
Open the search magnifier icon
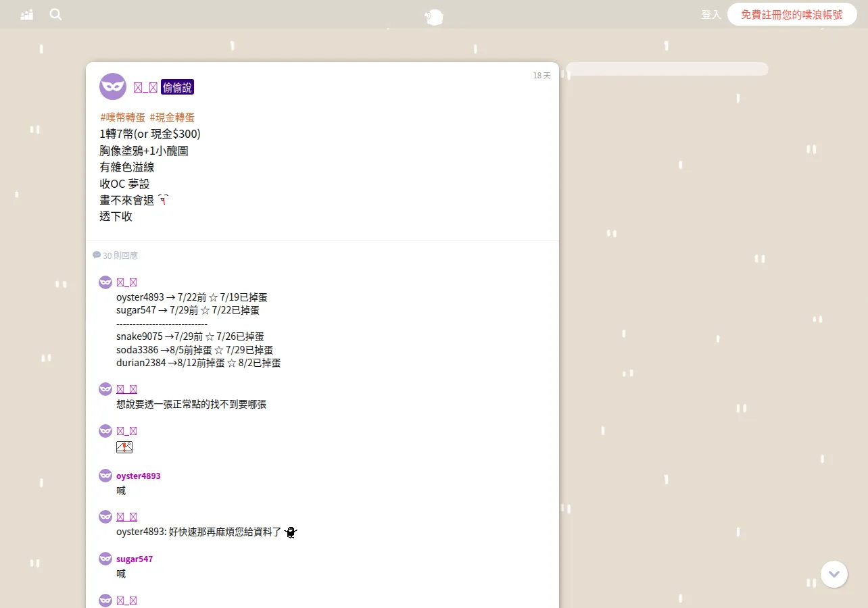(x=55, y=14)
